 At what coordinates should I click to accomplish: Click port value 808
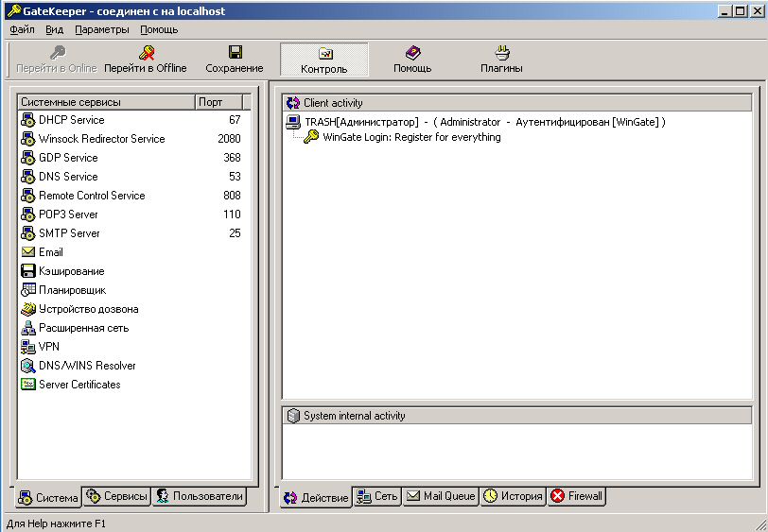232,196
